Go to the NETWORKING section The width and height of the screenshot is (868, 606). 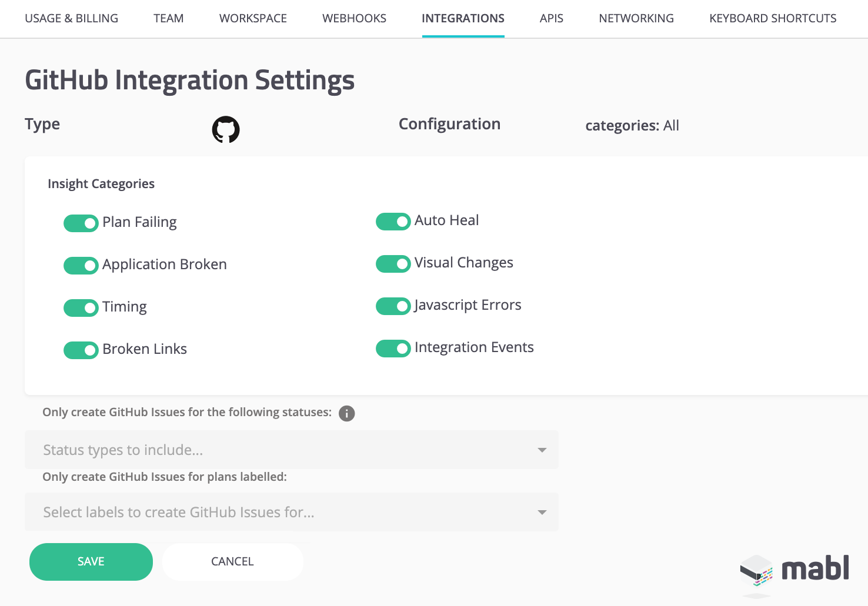[636, 18]
